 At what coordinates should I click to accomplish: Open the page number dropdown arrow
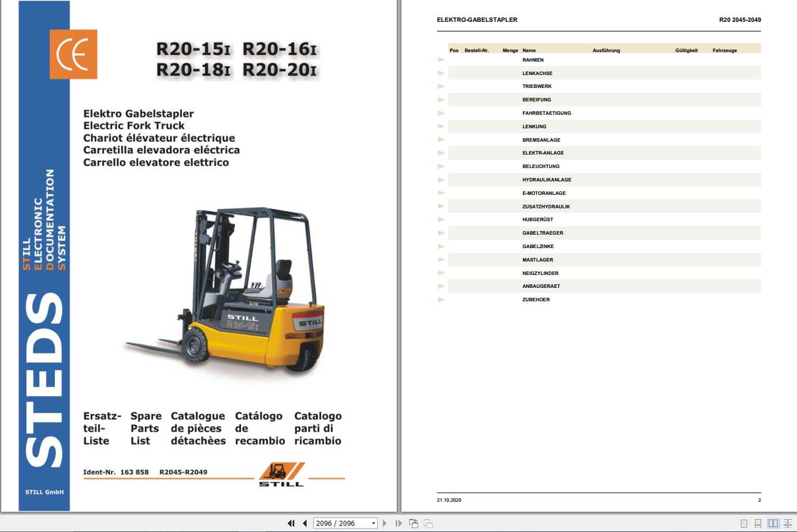(x=373, y=523)
